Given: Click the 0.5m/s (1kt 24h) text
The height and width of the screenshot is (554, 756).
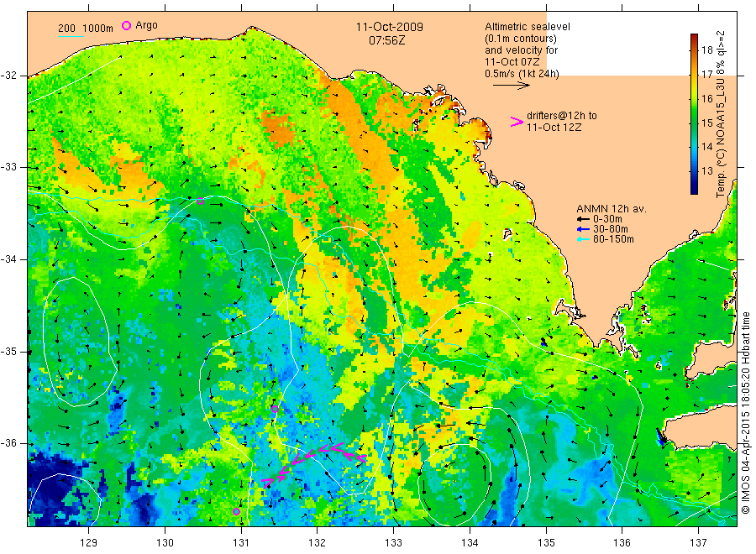Looking at the screenshot, I should [x=522, y=74].
